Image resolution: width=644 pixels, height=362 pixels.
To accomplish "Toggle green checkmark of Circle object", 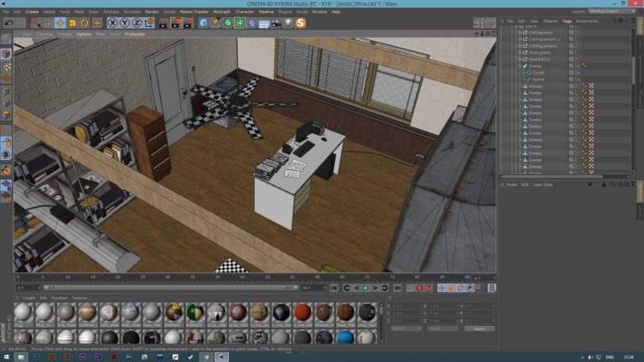I will (x=579, y=73).
